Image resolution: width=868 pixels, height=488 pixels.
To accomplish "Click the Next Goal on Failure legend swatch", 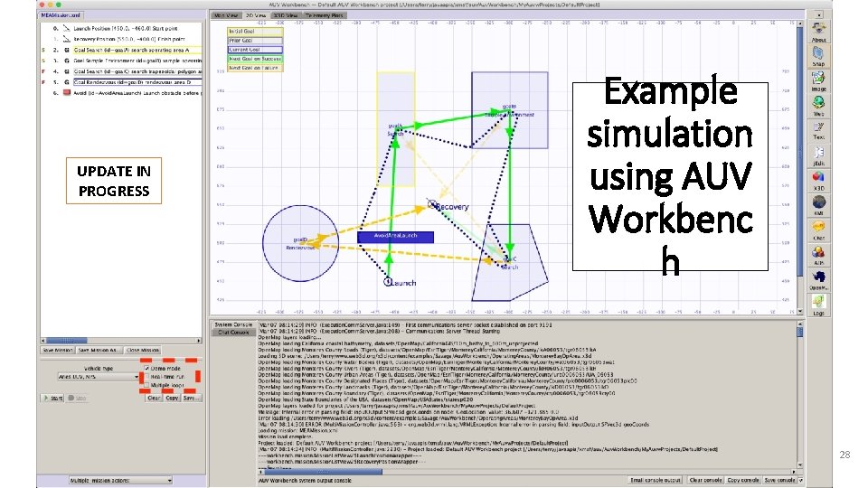I will [x=255, y=68].
